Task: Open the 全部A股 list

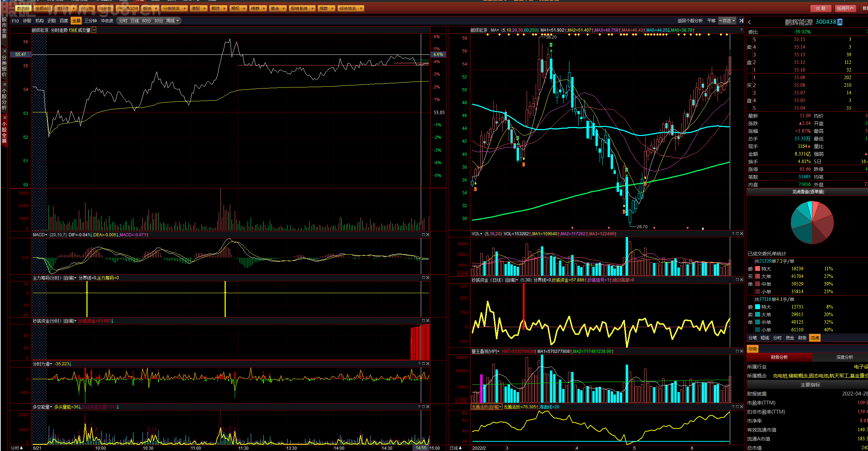Action: point(43,8)
